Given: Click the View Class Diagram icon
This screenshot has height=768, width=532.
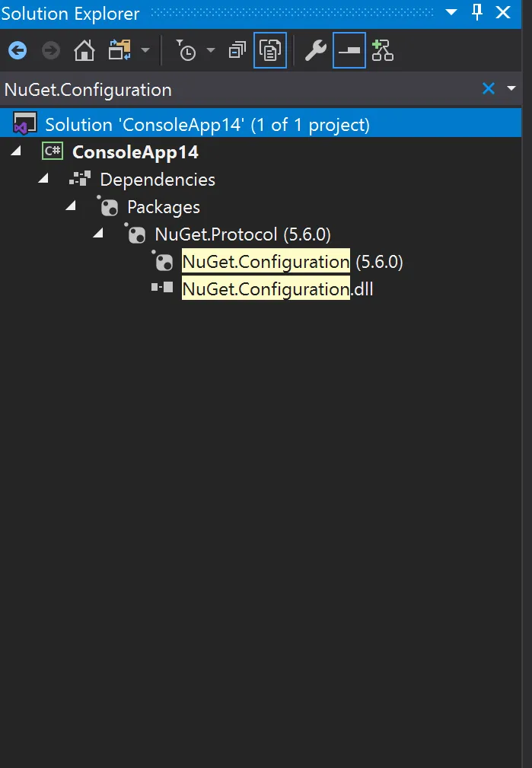Looking at the screenshot, I should click(x=383, y=50).
